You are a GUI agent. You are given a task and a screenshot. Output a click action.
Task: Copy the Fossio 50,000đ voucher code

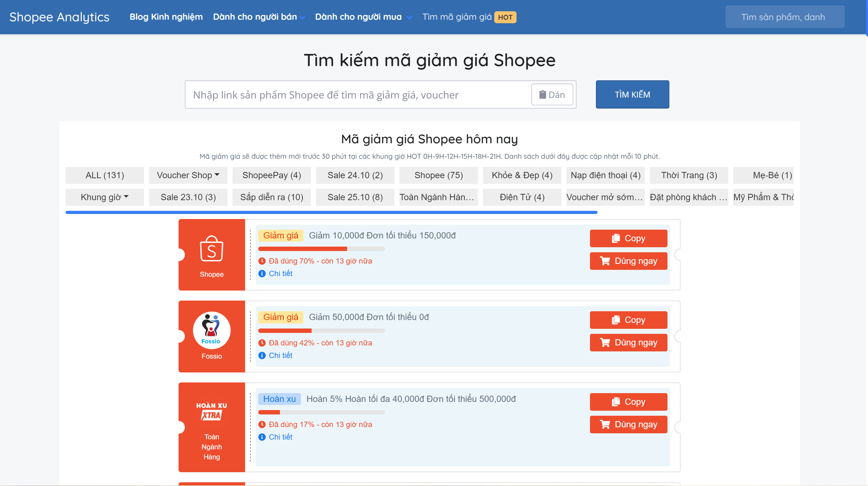pyautogui.click(x=628, y=320)
